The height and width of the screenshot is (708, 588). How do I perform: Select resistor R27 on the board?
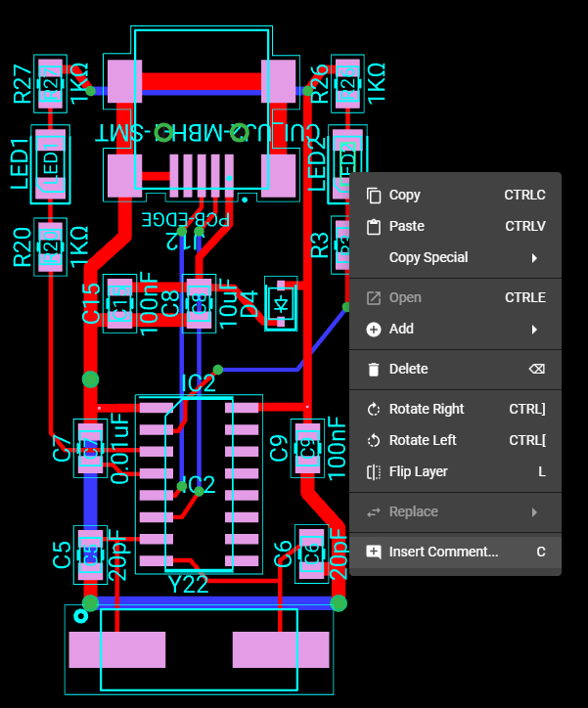click(51, 84)
